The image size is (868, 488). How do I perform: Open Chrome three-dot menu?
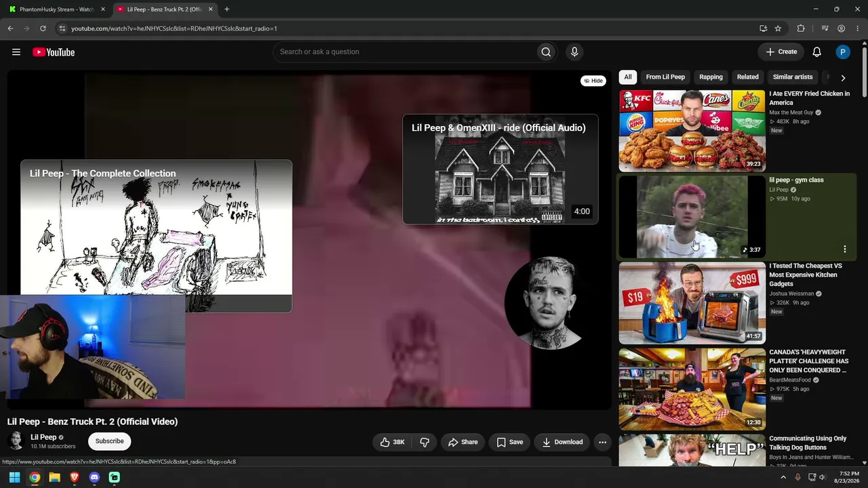(x=858, y=28)
